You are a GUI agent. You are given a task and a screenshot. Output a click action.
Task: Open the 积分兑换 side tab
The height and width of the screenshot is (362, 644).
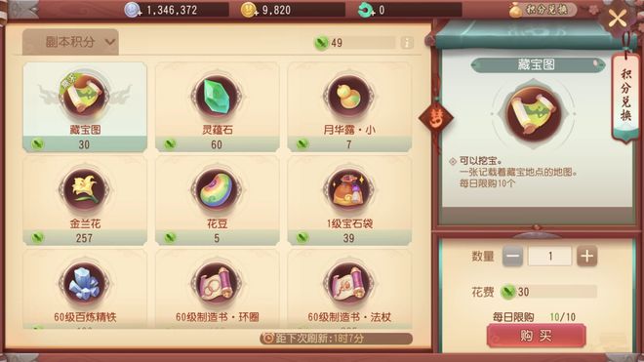[625, 98]
